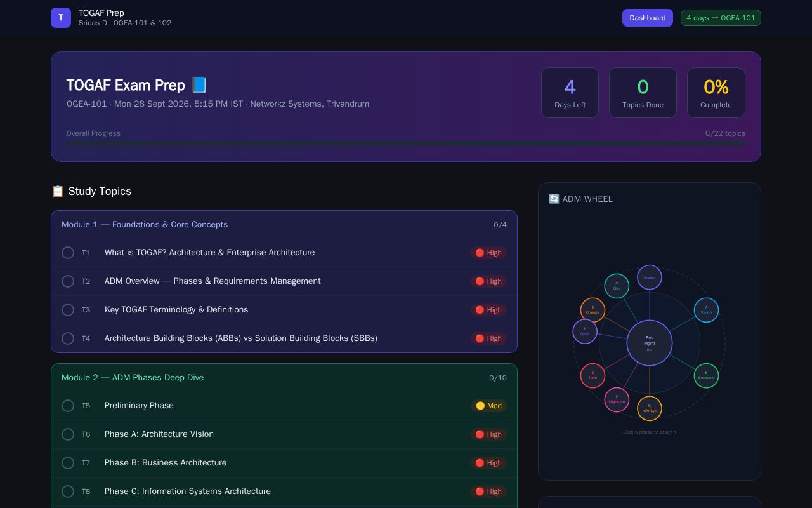Click the Days Left stat card
812x508 pixels.
pyautogui.click(x=570, y=93)
